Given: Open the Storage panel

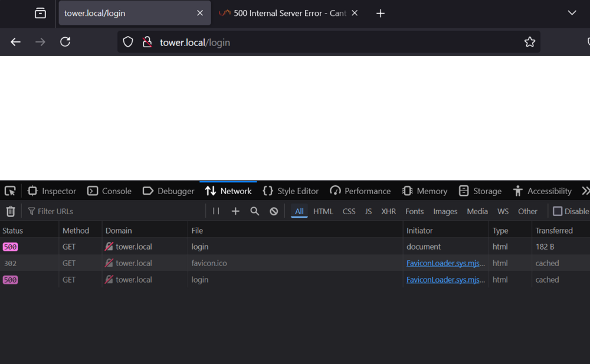Looking at the screenshot, I should pyautogui.click(x=480, y=191).
